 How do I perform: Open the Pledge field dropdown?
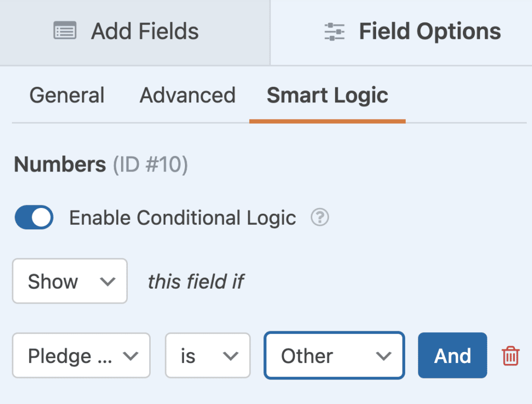point(81,356)
